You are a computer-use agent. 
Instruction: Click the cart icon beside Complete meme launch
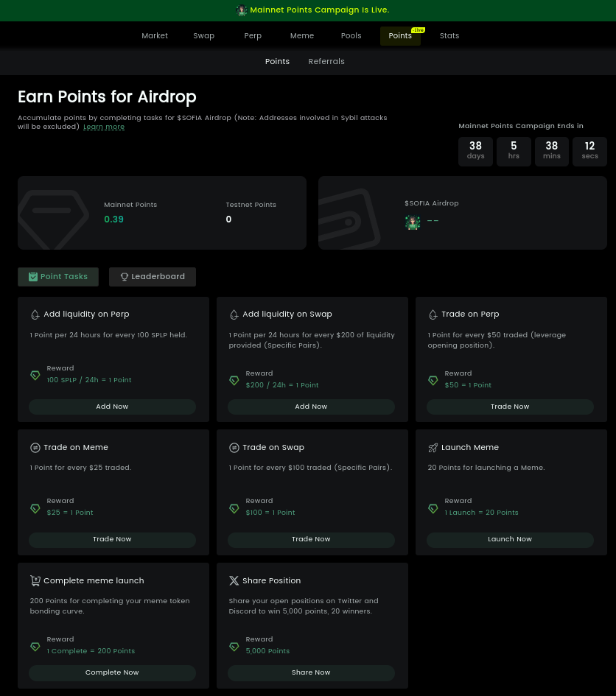pyautogui.click(x=35, y=580)
